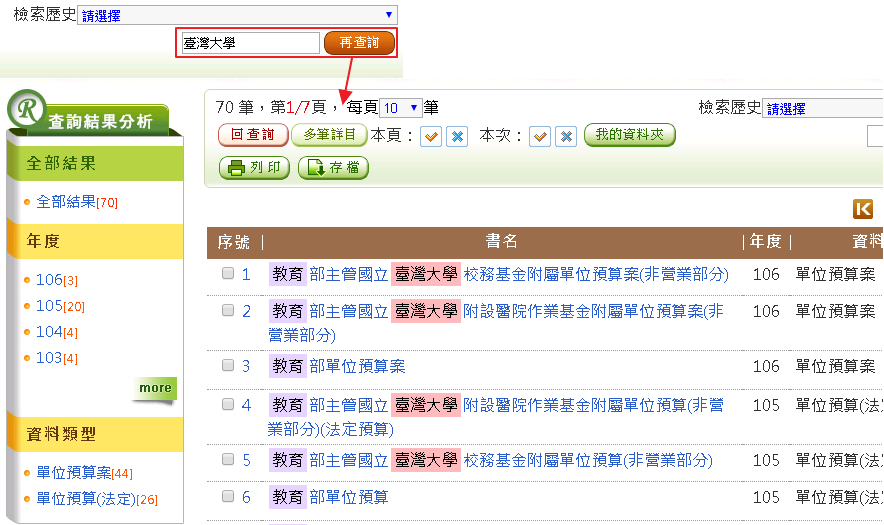The width and height of the screenshot is (884, 525).
Task: Focus the 臺灣大學 search input field
Action: coord(250,43)
